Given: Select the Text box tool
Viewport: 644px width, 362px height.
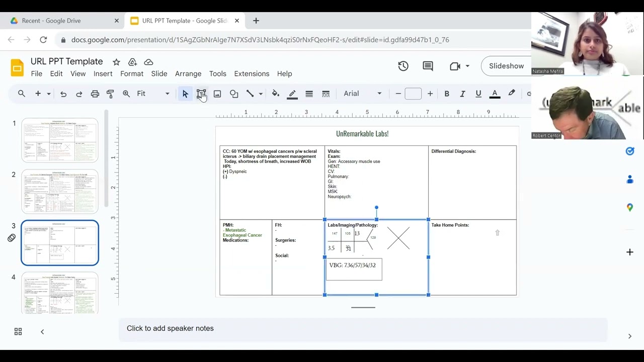Looking at the screenshot, I should click(x=201, y=94).
